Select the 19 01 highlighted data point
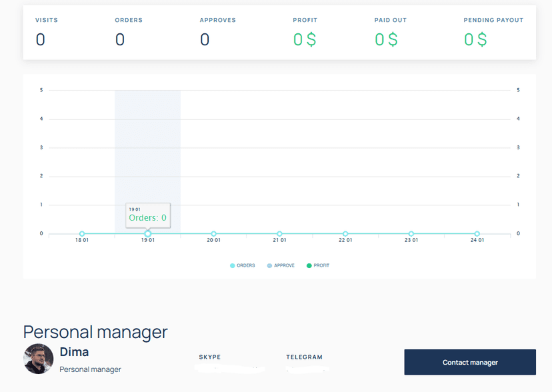 point(148,233)
